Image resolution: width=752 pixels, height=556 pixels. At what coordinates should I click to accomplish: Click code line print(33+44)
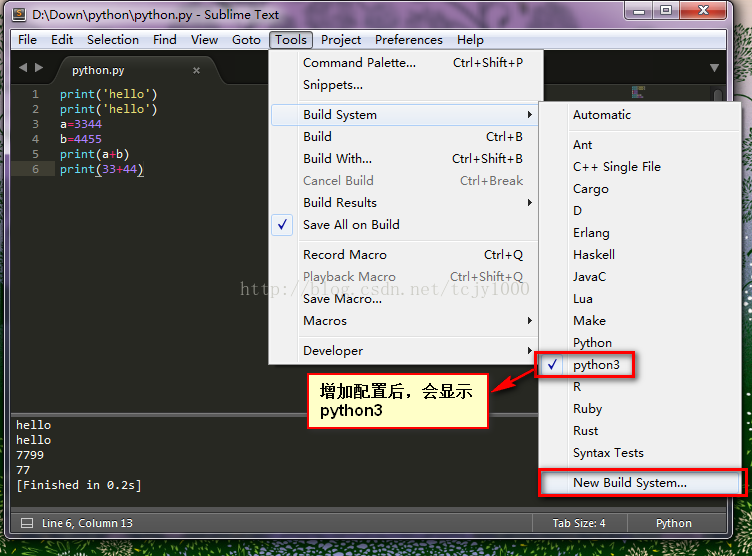(x=102, y=169)
